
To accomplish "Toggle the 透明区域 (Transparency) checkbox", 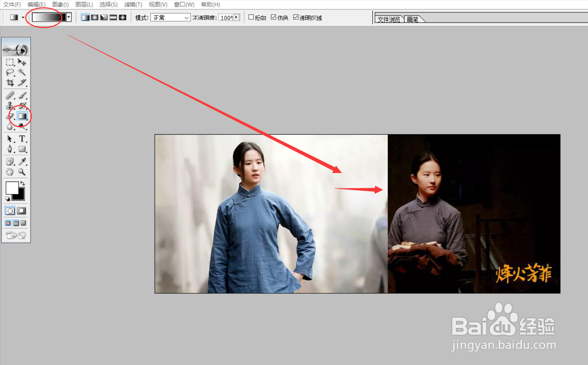I will click(296, 17).
